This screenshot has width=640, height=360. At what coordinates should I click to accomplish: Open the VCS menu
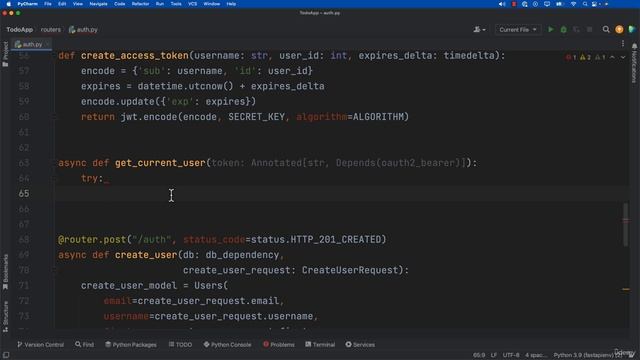(x=193, y=4)
